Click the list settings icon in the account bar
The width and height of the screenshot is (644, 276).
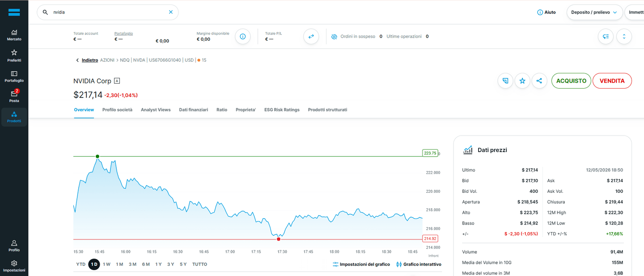tap(606, 37)
